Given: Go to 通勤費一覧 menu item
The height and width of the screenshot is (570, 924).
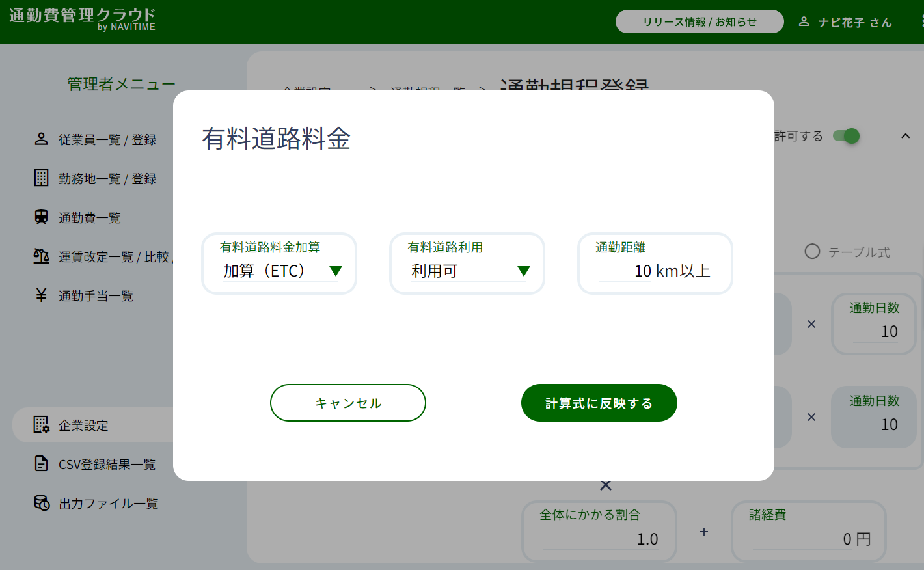Looking at the screenshot, I should point(90,218).
